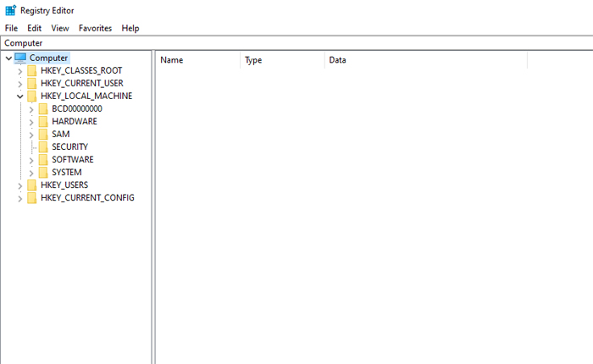Click the SOFTWARE key folder icon
Image resolution: width=593 pixels, height=364 pixels.
pyautogui.click(x=43, y=160)
